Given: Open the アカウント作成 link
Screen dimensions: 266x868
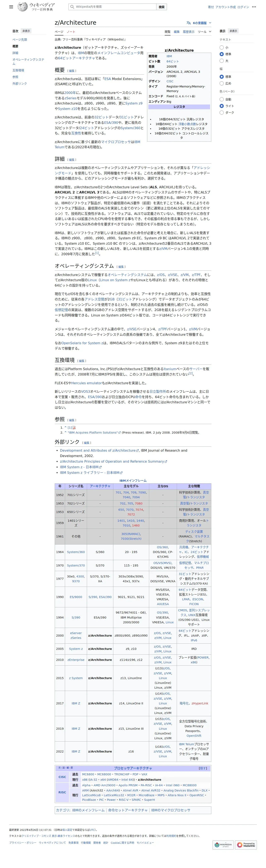Looking at the screenshot, I should pos(226,7).
